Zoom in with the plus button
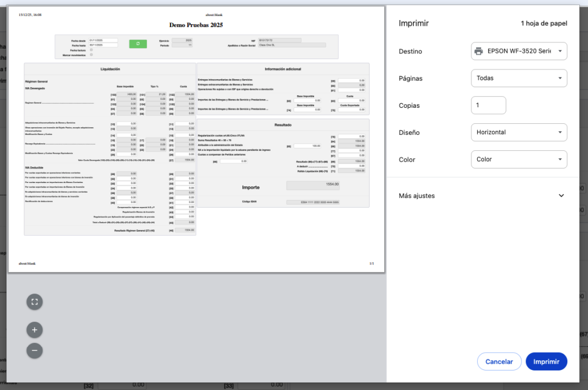The height and width of the screenshot is (390, 588). [x=34, y=329]
